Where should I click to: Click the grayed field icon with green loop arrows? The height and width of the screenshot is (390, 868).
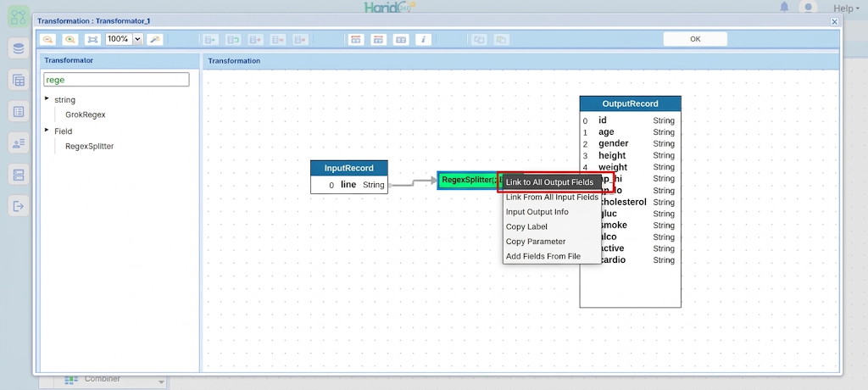click(233, 39)
